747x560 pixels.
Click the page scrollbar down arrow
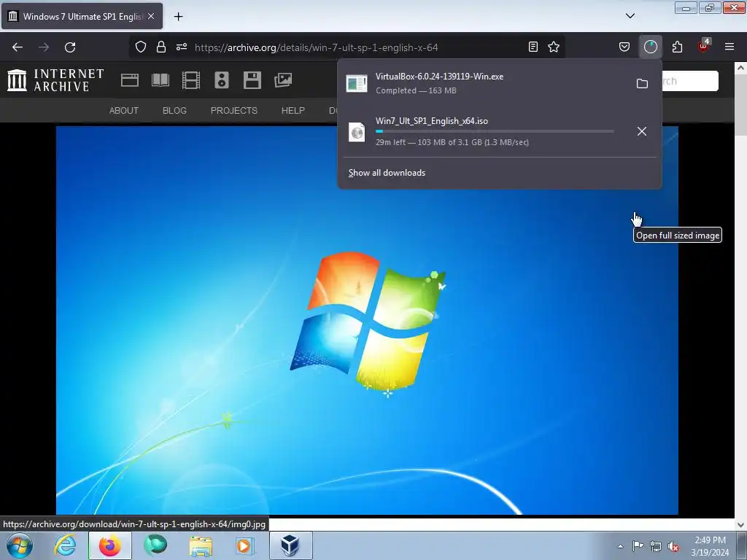pos(741,525)
